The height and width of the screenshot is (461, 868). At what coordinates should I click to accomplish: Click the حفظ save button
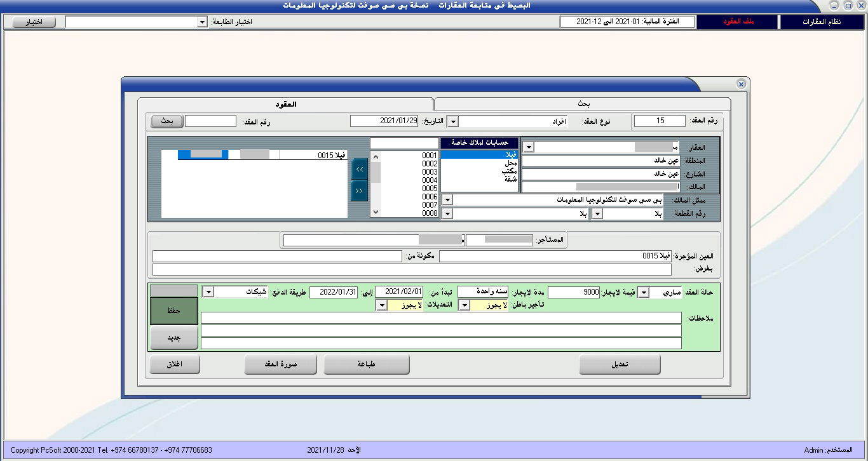pyautogui.click(x=173, y=311)
